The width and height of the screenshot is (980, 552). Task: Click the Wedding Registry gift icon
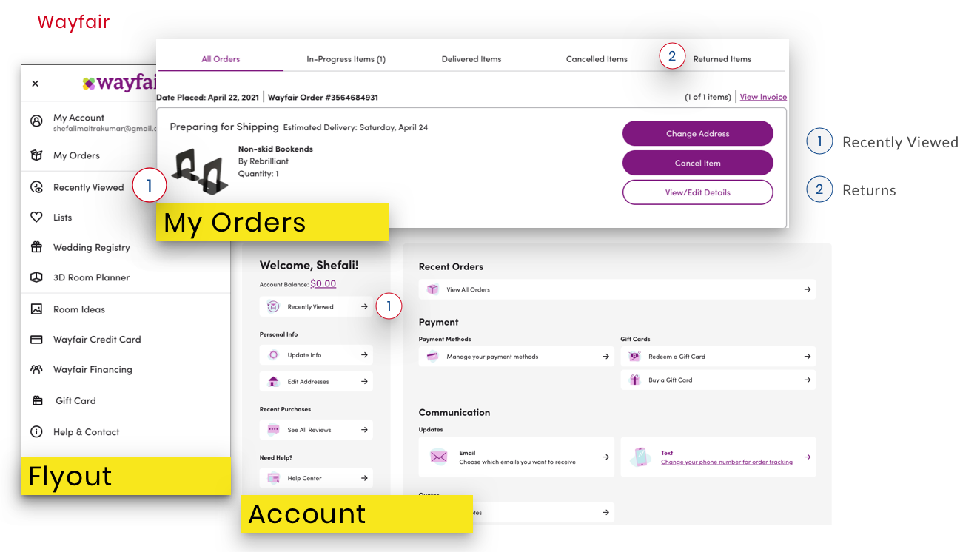pos(36,247)
